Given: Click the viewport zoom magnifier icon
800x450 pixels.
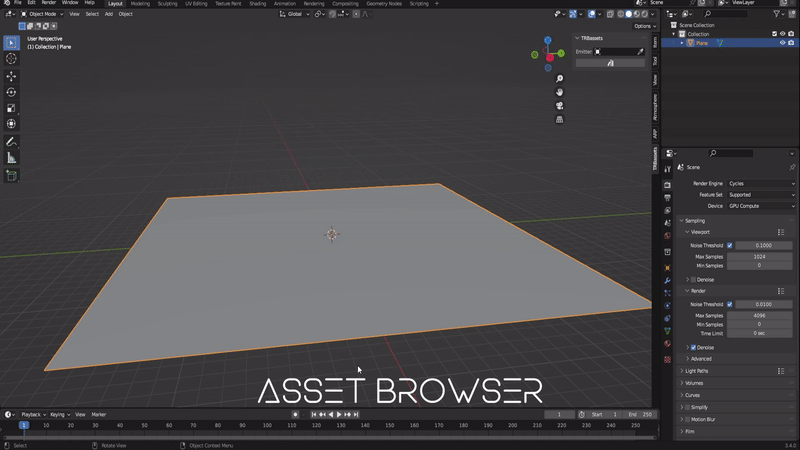Looking at the screenshot, I should click(x=560, y=79).
